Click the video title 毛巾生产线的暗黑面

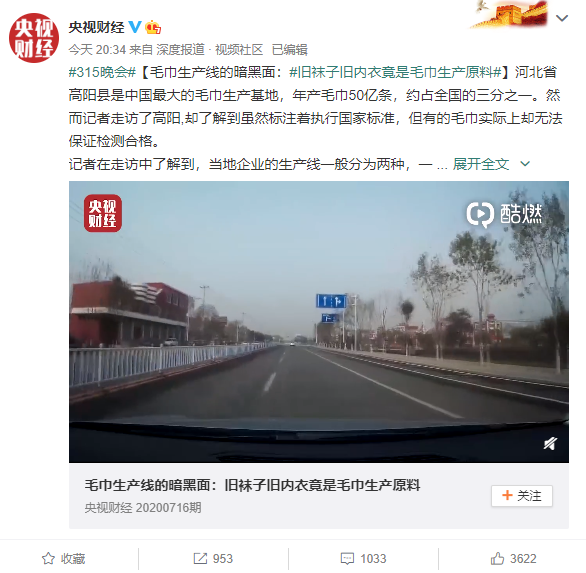[x=252, y=485]
